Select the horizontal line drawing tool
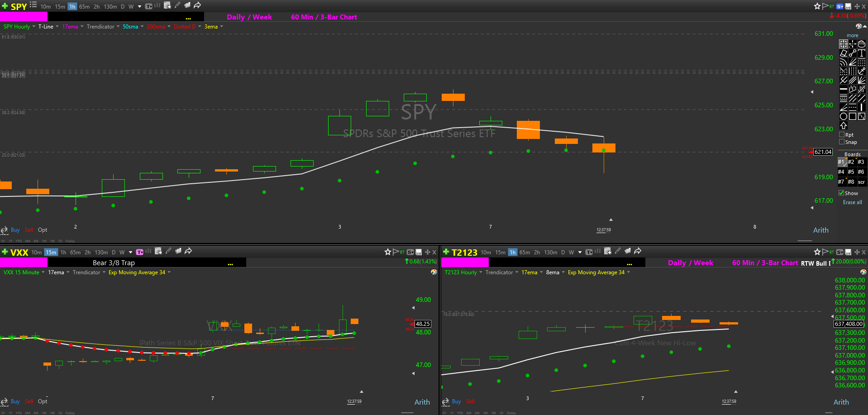The width and height of the screenshot is (868, 415). (844, 89)
